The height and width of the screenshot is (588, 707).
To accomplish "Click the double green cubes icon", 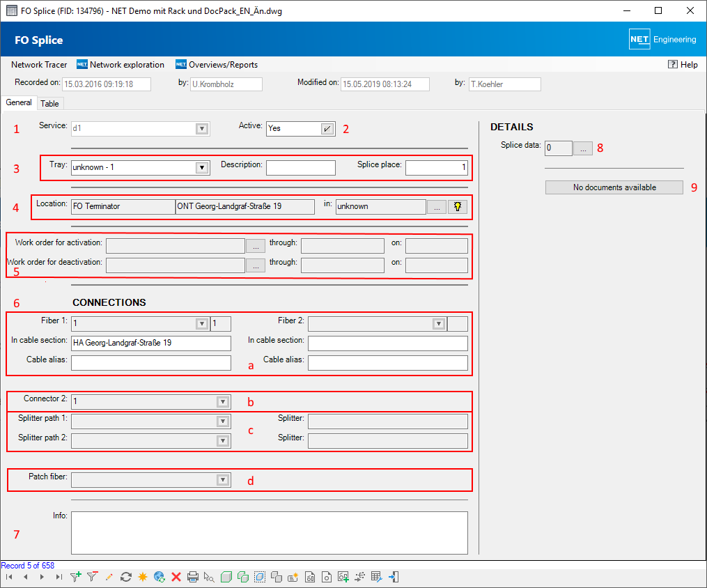I will click(242, 577).
